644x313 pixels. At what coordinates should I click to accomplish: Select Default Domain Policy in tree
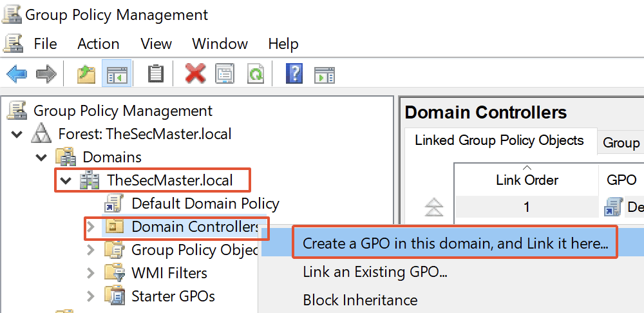pyautogui.click(x=205, y=204)
